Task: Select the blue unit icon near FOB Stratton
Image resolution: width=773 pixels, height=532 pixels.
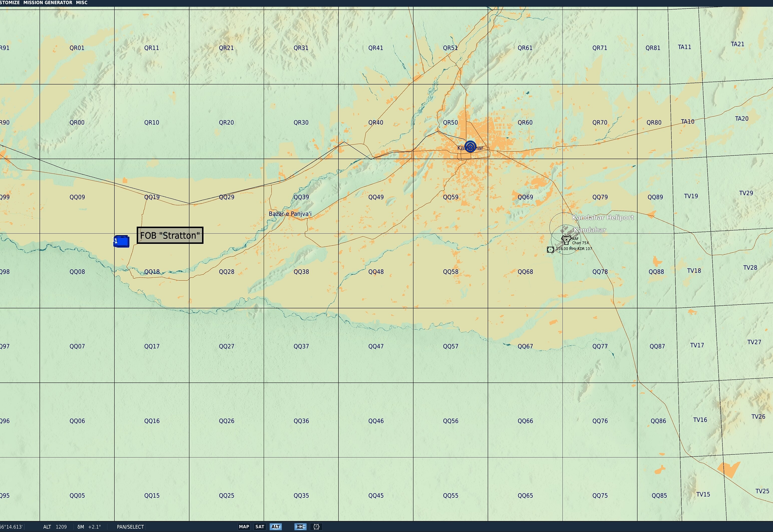Action: 122,241
